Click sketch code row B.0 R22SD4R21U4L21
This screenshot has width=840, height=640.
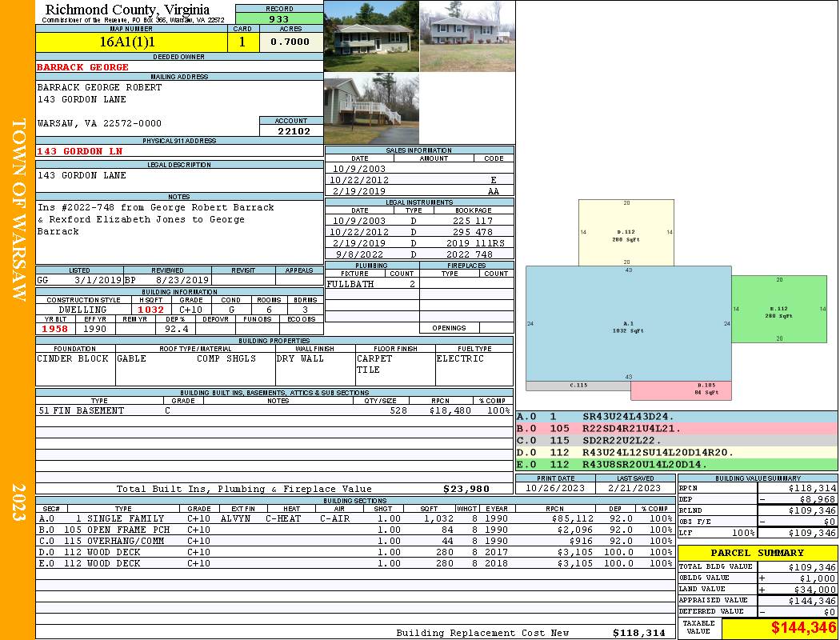tap(677, 429)
